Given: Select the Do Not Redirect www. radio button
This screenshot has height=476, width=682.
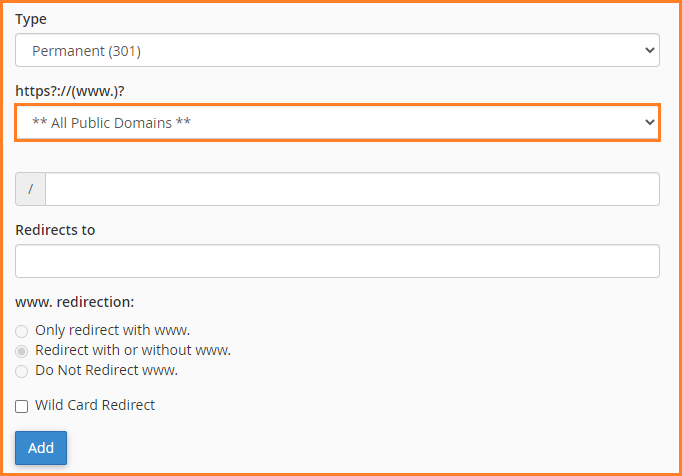Looking at the screenshot, I should pos(21,371).
